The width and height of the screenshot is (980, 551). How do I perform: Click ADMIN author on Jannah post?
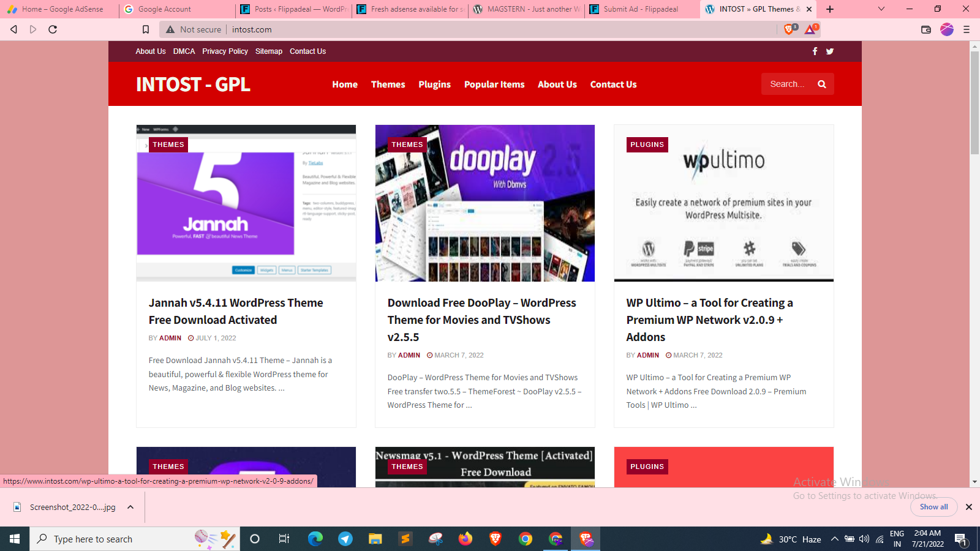click(x=170, y=338)
